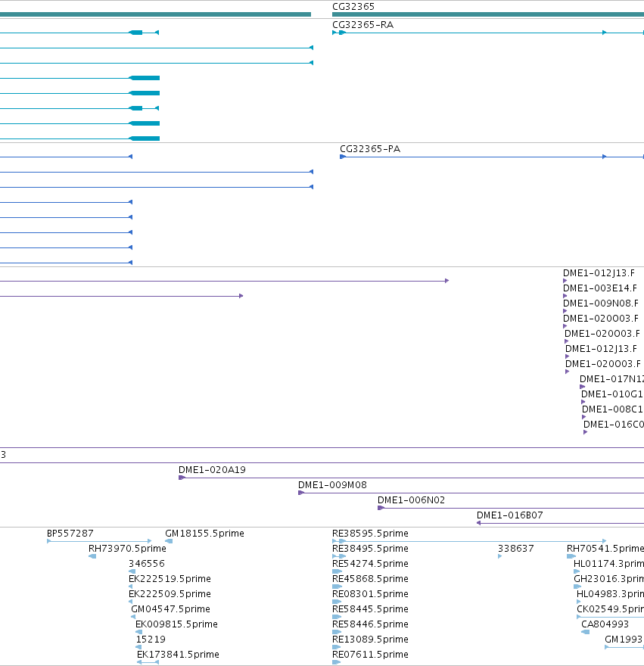Click the RE38495.5prime EST label

pyautogui.click(x=370, y=549)
